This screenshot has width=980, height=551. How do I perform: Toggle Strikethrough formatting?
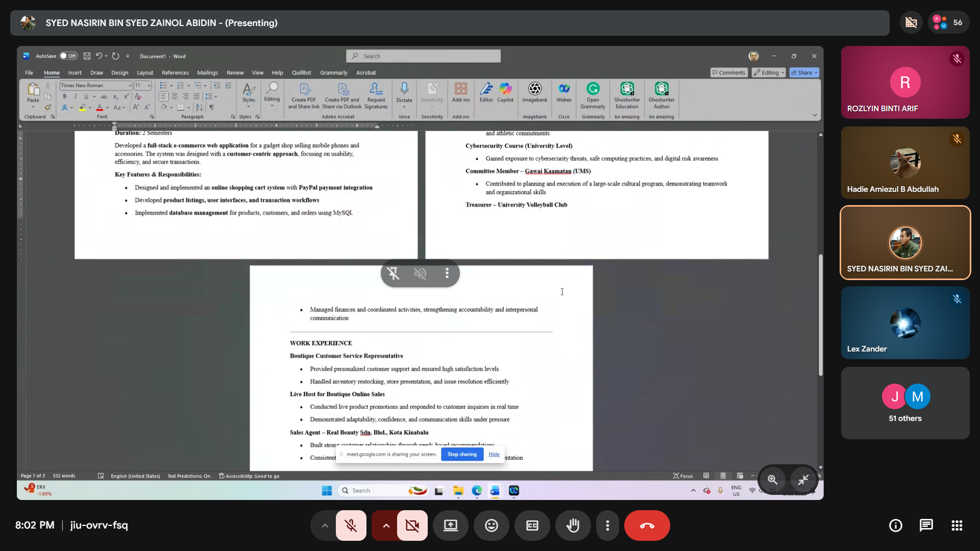tap(104, 96)
